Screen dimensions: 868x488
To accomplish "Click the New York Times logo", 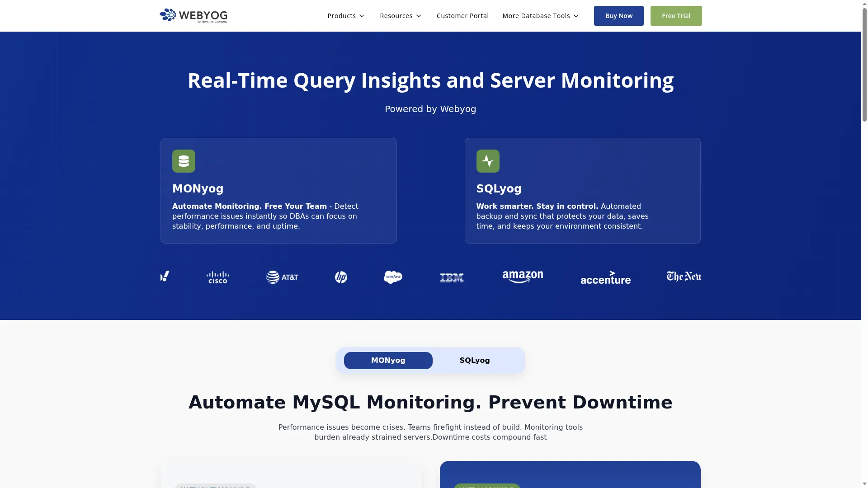I will point(684,277).
